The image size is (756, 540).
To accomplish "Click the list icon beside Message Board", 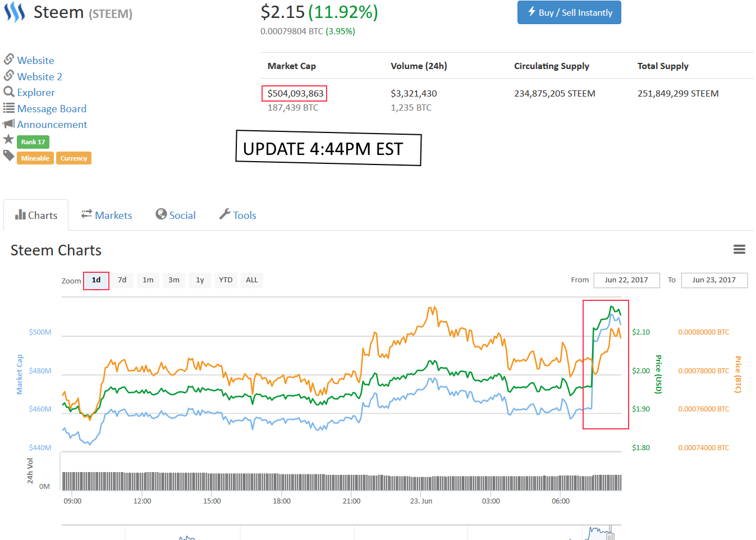I will tap(9, 108).
